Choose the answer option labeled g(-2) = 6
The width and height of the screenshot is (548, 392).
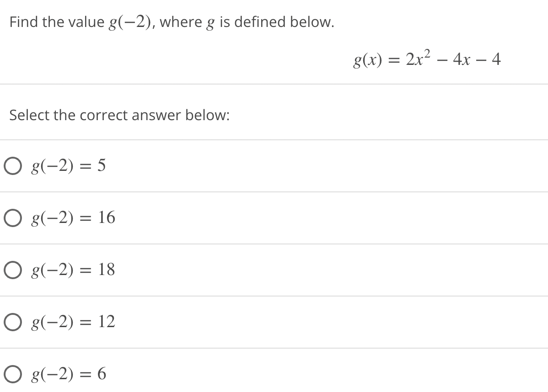69,374
